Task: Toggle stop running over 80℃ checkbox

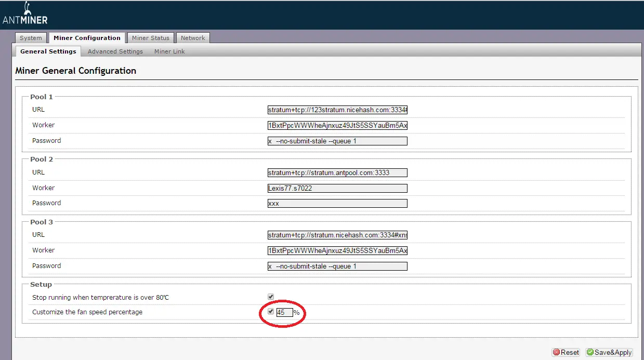Action: click(271, 297)
